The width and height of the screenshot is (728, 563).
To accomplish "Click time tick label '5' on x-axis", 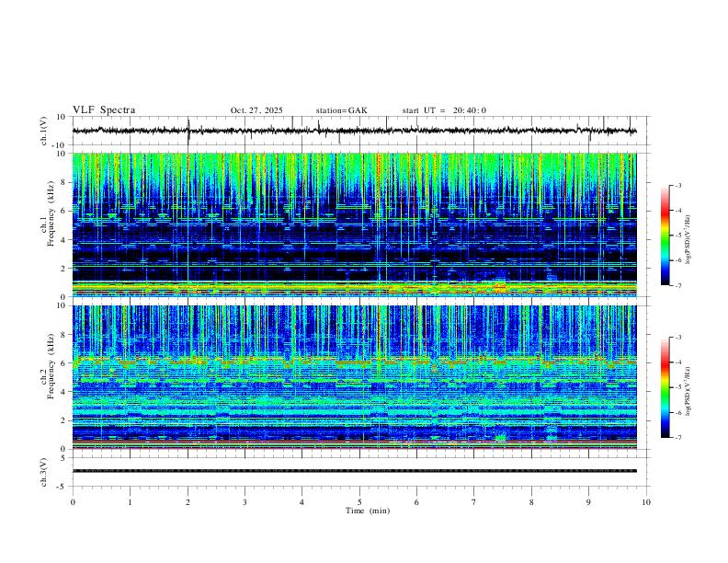I will point(359,502).
